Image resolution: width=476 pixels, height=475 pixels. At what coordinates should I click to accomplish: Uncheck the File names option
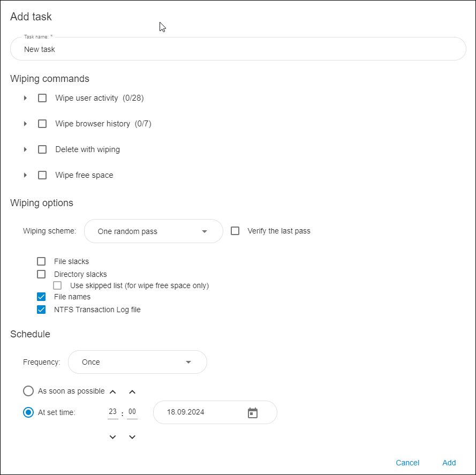coord(41,297)
